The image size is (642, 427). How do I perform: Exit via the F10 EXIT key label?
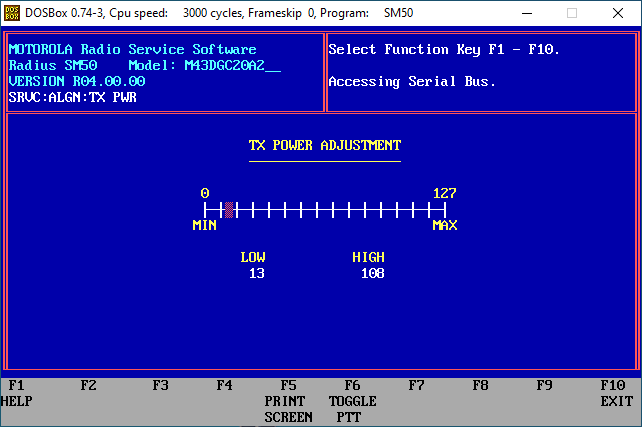click(617, 393)
